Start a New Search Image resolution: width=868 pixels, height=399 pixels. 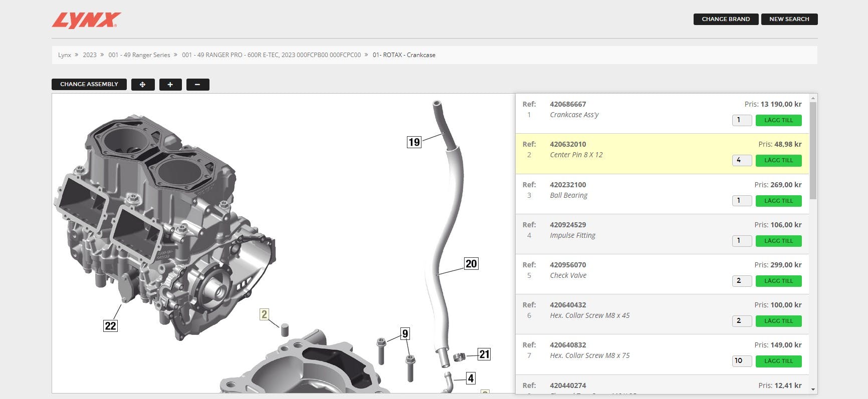point(789,19)
